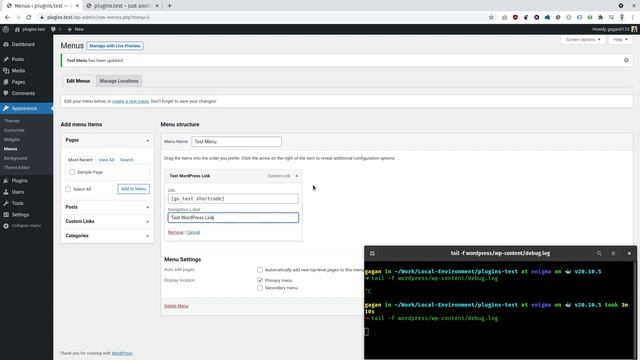The image size is (640, 360).
Task: Switch to second plugins.test browser tab
Action: (x=123, y=6)
